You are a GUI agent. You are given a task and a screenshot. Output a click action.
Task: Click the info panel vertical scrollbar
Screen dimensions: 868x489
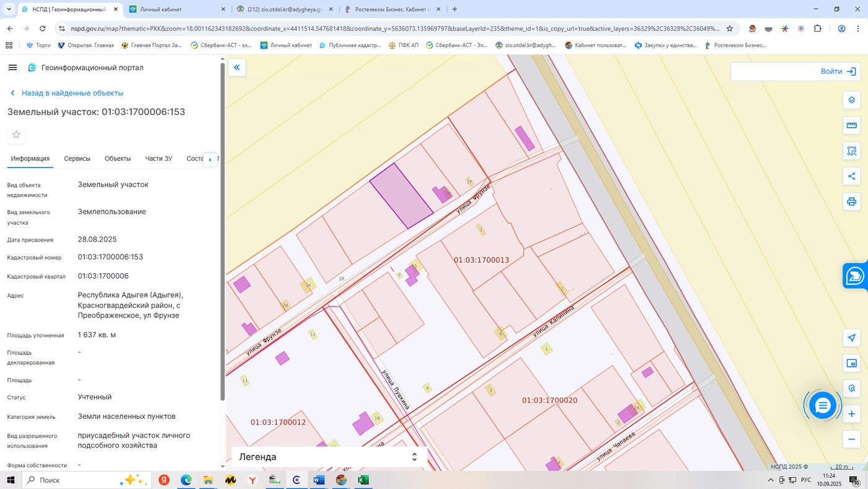click(x=223, y=231)
